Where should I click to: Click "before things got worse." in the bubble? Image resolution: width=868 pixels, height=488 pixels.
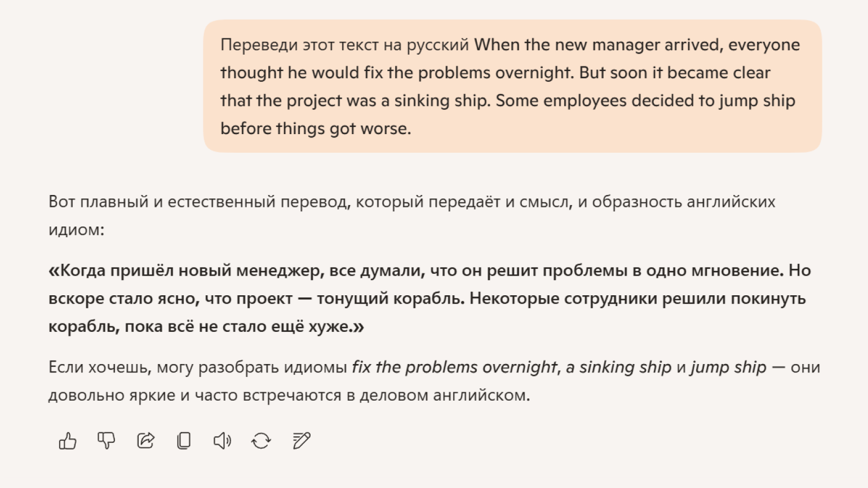tap(316, 128)
